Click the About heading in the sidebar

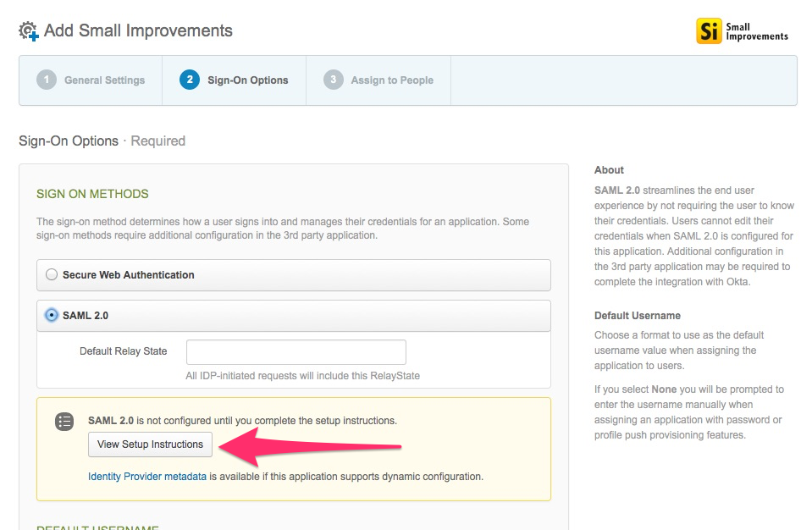609,170
